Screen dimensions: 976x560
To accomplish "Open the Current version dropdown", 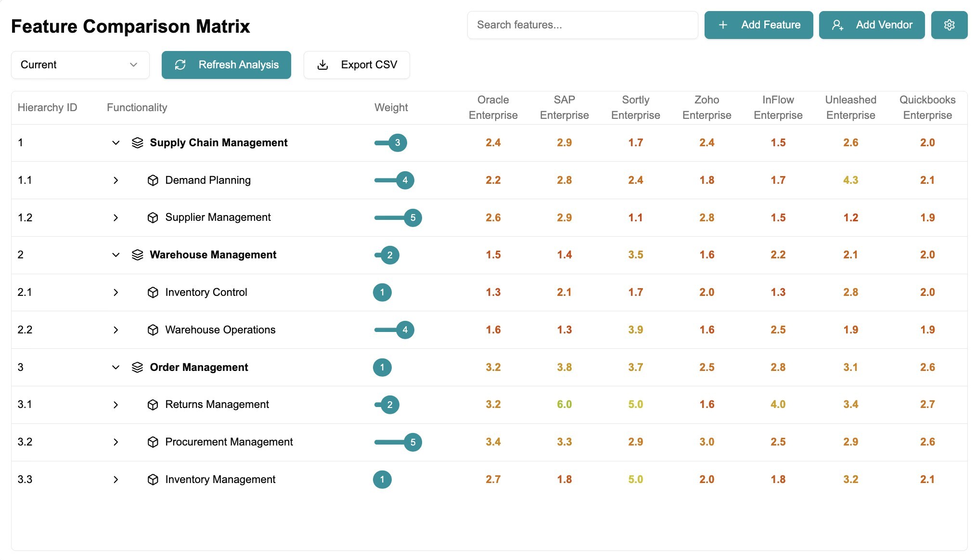I will pyautogui.click(x=80, y=65).
